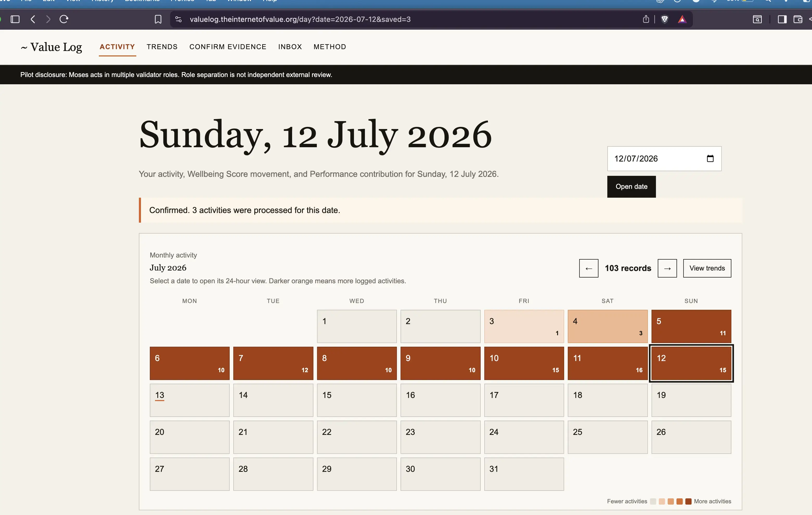Image resolution: width=812 pixels, height=515 pixels.
Task: Open the Confirm Evidence tab
Action: point(228,47)
